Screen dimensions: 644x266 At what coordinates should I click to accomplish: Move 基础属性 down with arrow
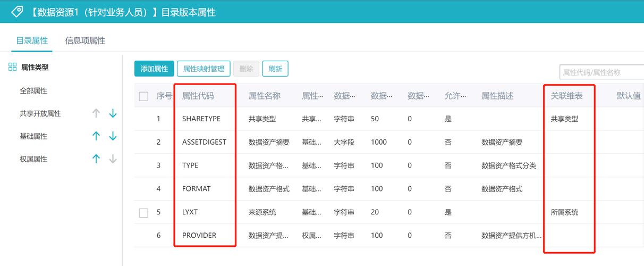[113, 136]
